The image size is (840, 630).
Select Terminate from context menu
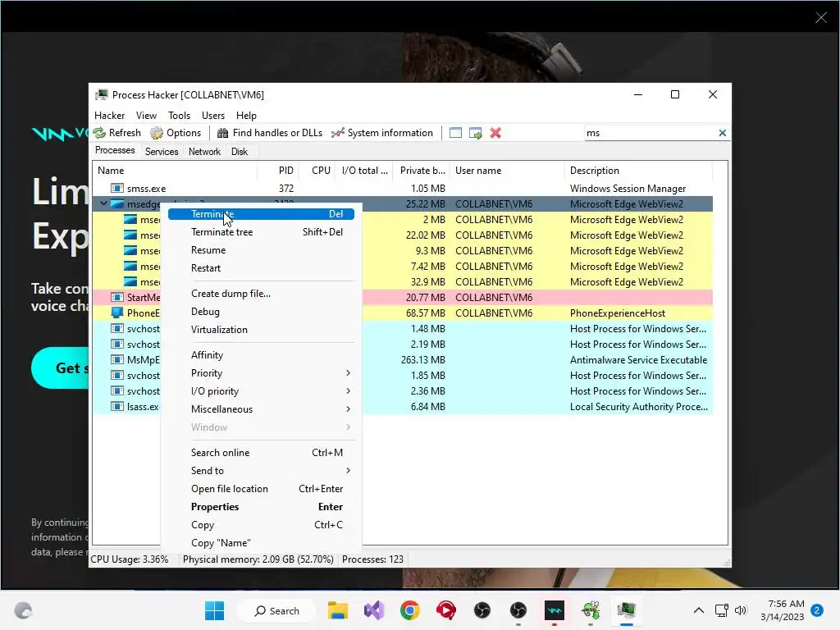click(261, 214)
